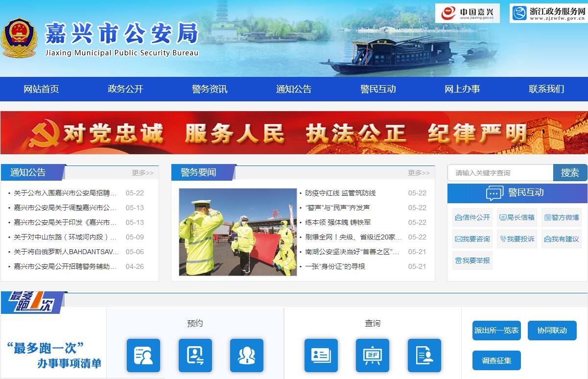Viewport: 588px width, 379px height.
Task: Click the 预约 icon showing group of people
Action: coord(246,355)
